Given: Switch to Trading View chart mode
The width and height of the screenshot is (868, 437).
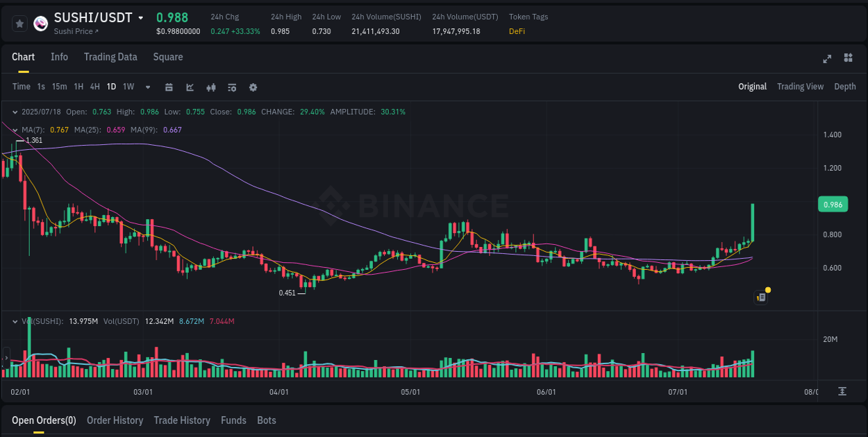Looking at the screenshot, I should pyautogui.click(x=800, y=87).
